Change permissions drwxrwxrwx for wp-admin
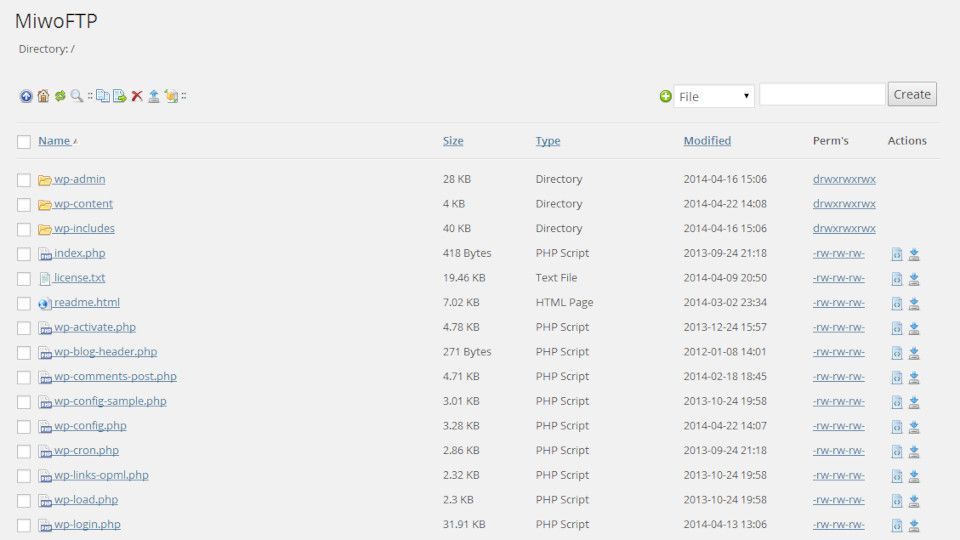The image size is (960, 540). (844, 179)
